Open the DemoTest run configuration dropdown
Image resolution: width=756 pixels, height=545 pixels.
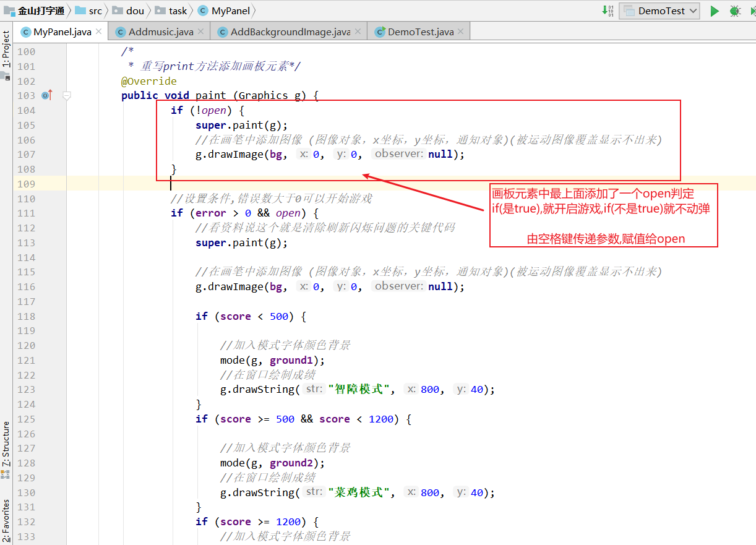pos(659,11)
